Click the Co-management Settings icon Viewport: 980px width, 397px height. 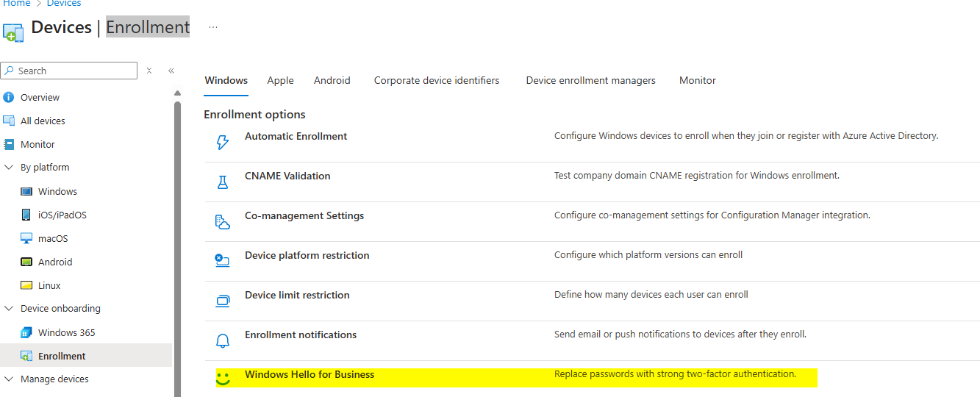pyautogui.click(x=222, y=222)
